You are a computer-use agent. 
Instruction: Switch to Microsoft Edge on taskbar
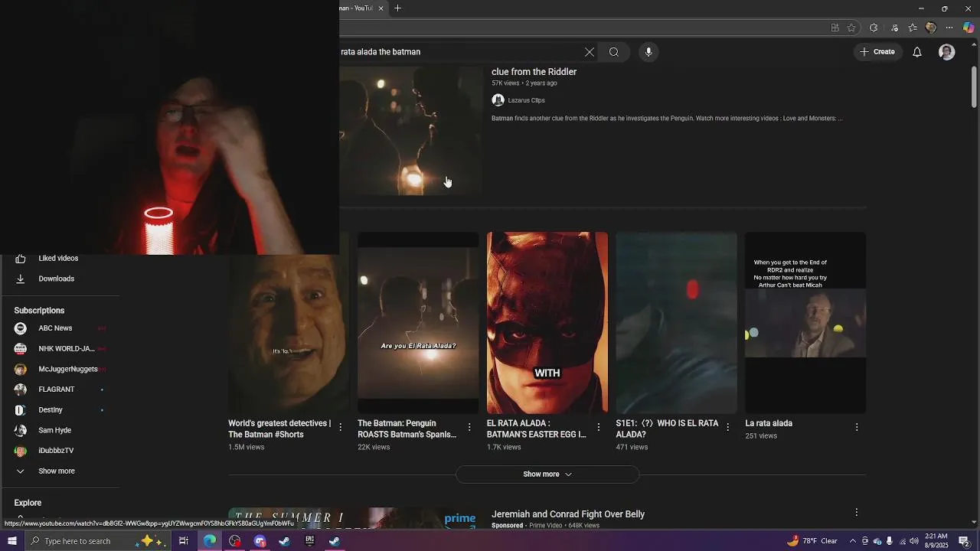click(210, 541)
